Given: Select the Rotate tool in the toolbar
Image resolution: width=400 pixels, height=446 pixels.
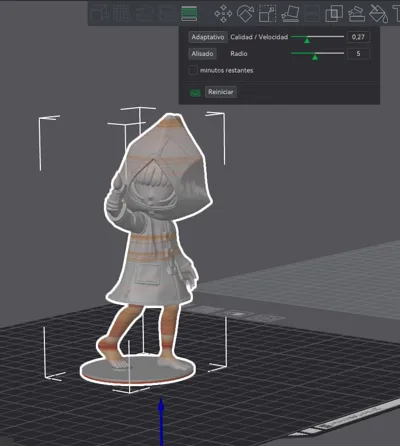Looking at the screenshot, I should click(x=245, y=13).
